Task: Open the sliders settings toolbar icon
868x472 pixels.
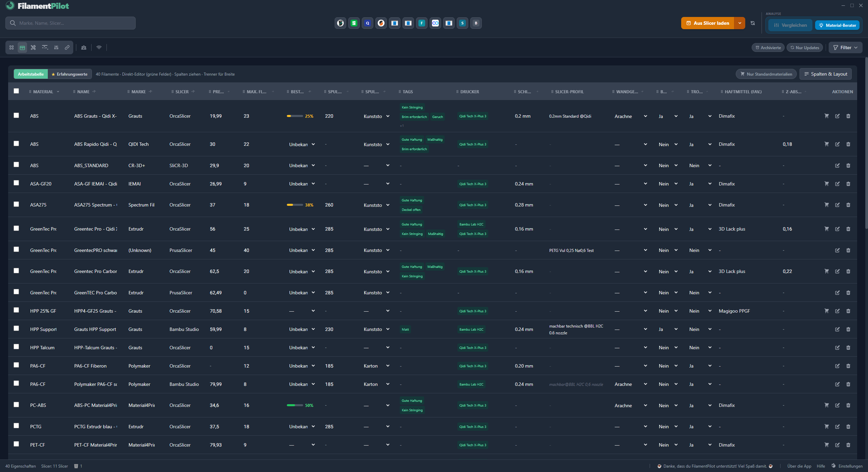Action: click(x=56, y=47)
